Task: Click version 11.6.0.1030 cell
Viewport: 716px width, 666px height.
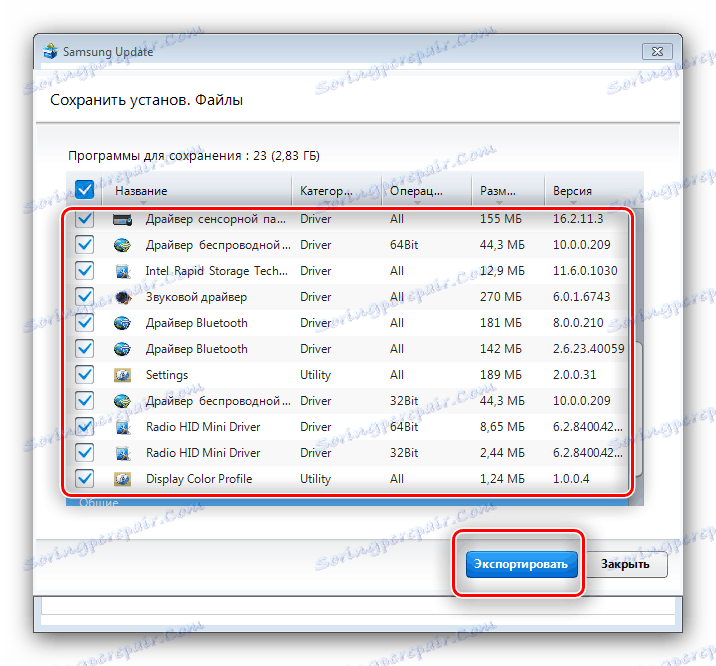Action: tap(585, 271)
